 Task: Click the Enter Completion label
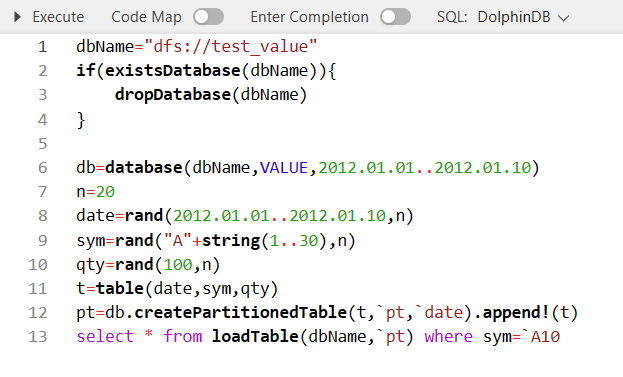[310, 17]
